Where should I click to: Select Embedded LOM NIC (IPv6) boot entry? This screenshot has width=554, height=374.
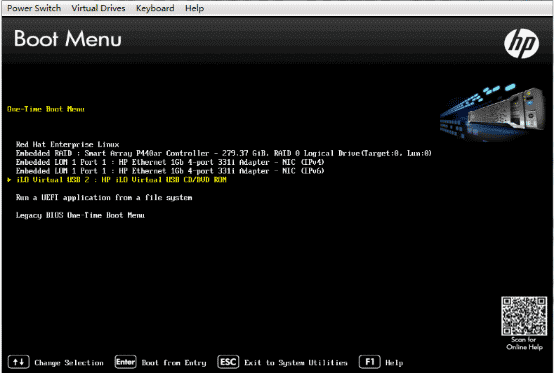[x=170, y=171]
